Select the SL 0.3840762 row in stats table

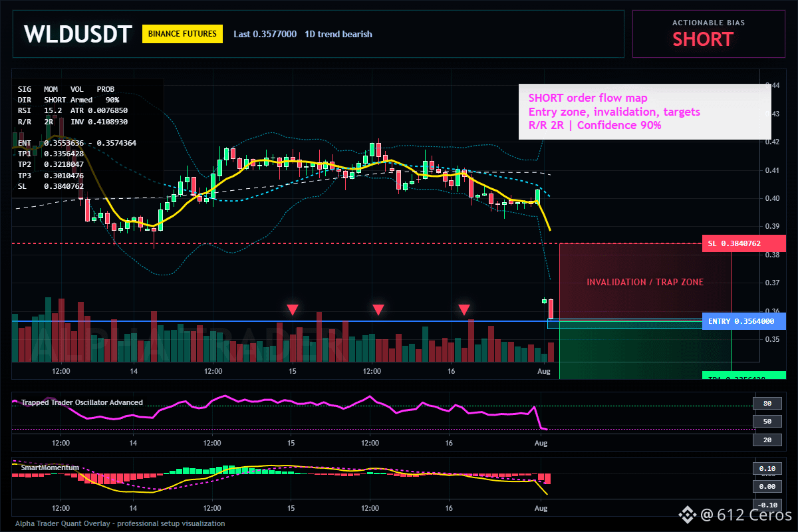click(x=51, y=186)
